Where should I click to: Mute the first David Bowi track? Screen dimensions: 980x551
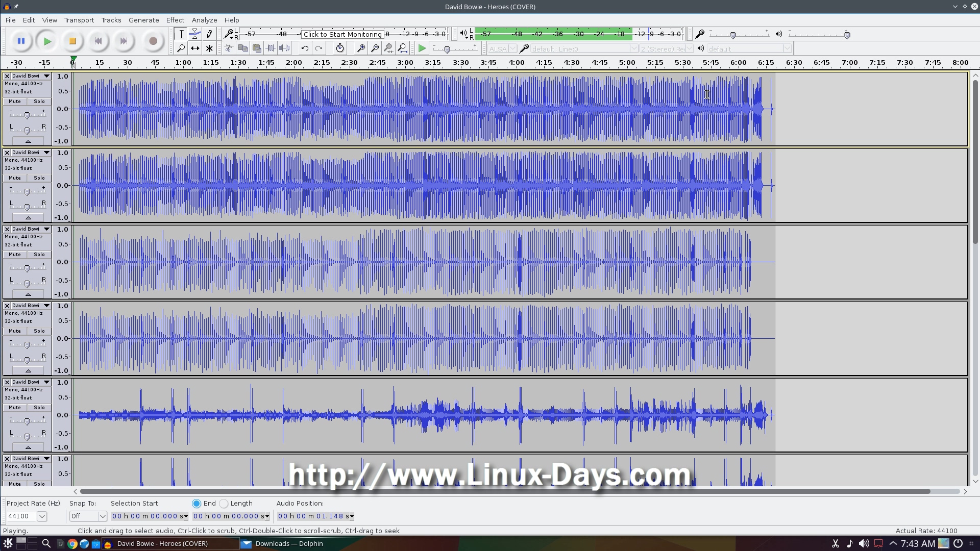tap(15, 102)
